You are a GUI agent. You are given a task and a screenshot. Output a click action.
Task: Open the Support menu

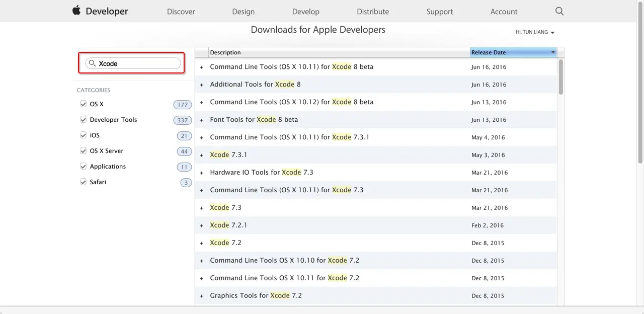click(440, 12)
